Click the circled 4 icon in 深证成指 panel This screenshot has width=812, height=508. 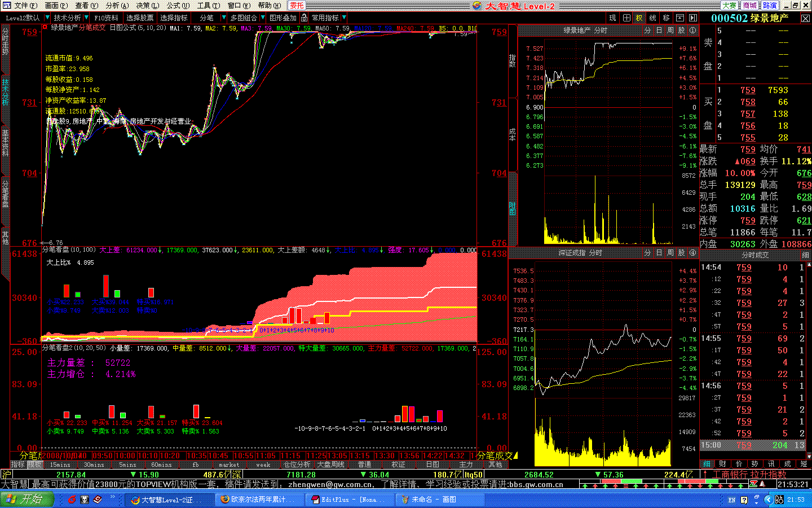(692, 253)
